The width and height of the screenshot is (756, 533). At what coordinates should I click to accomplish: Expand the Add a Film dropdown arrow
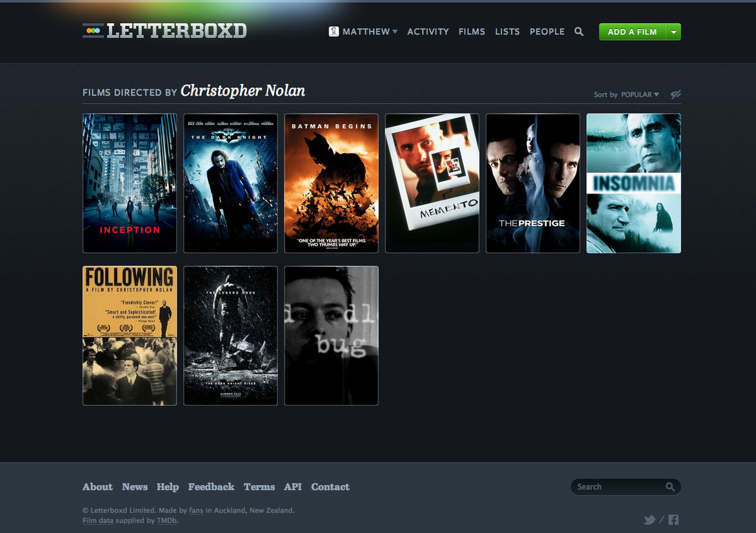tap(673, 32)
